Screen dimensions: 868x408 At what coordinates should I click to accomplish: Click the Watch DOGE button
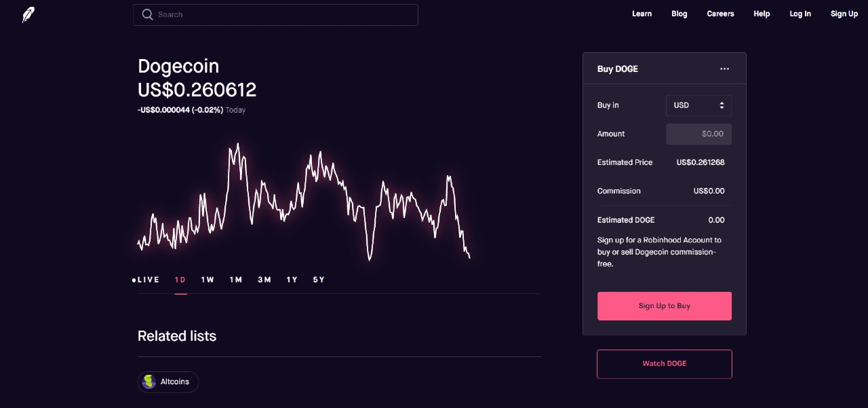click(665, 364)
